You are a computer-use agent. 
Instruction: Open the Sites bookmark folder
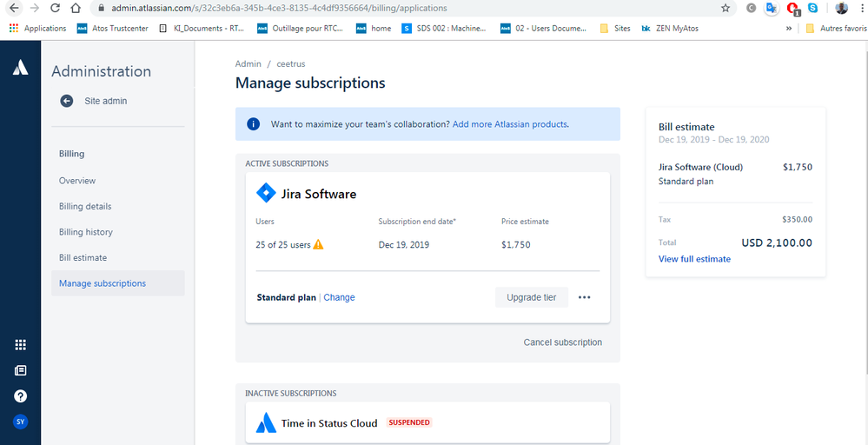pos(615,28)
